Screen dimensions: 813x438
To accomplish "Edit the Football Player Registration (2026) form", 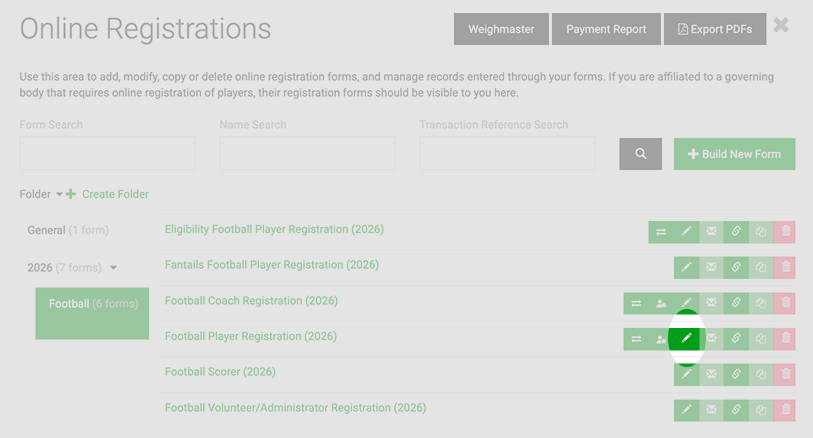I will (686, 338).
